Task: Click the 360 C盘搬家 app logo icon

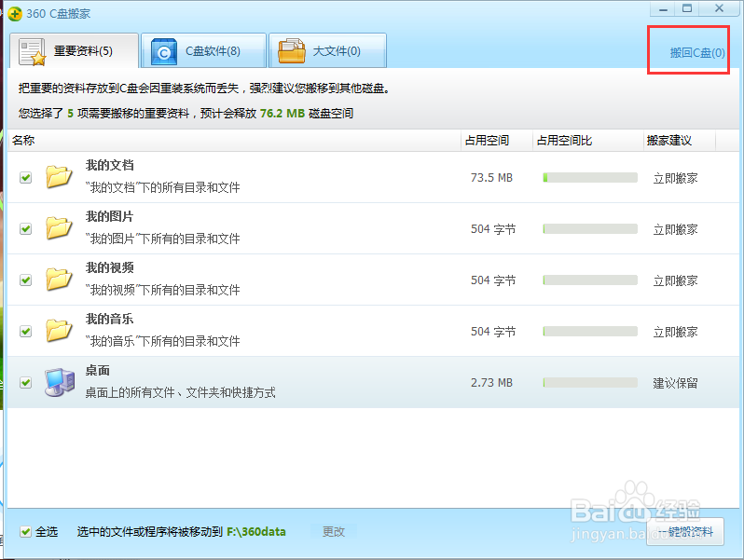Action: pos(15,14)
